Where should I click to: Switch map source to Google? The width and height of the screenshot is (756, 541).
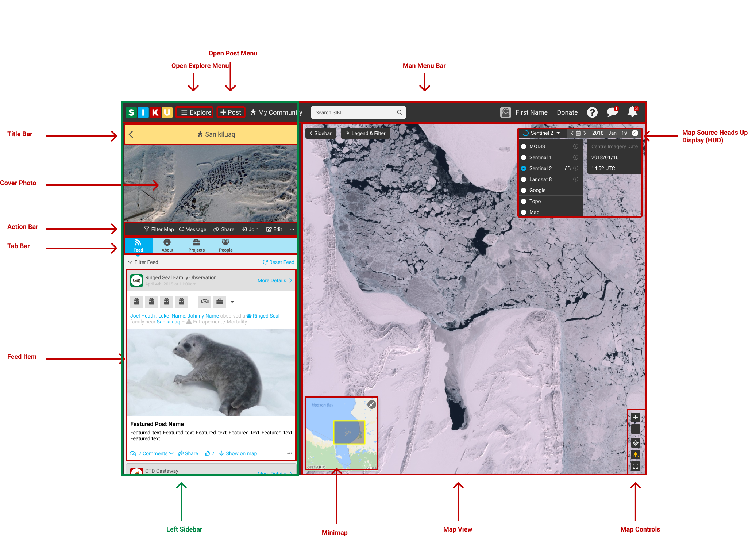click(524, 190)
